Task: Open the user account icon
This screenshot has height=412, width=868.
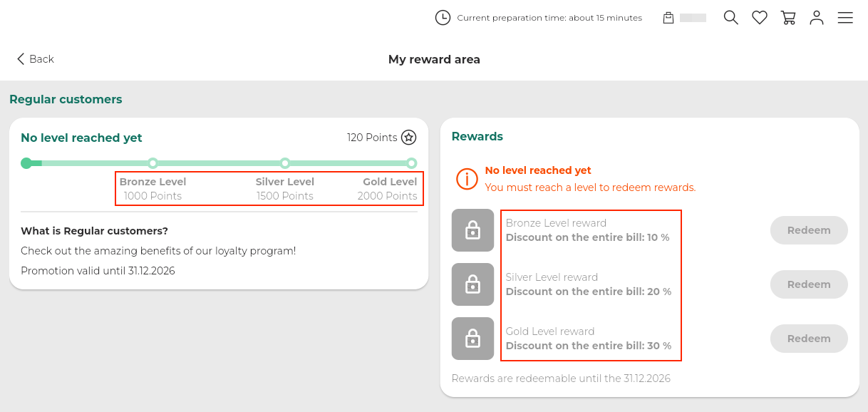Action: point(817,18)
